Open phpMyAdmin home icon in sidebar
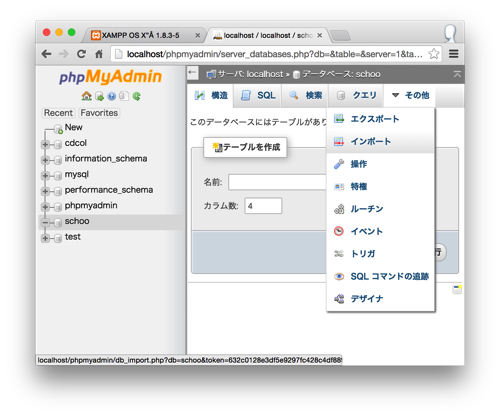500x416 pixels. (86, 96)
